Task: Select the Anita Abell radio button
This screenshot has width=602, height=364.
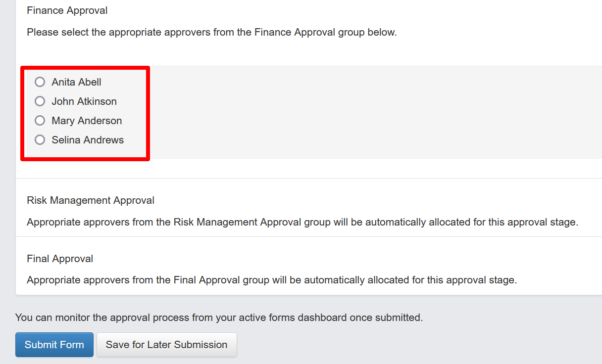Action: 40,82
